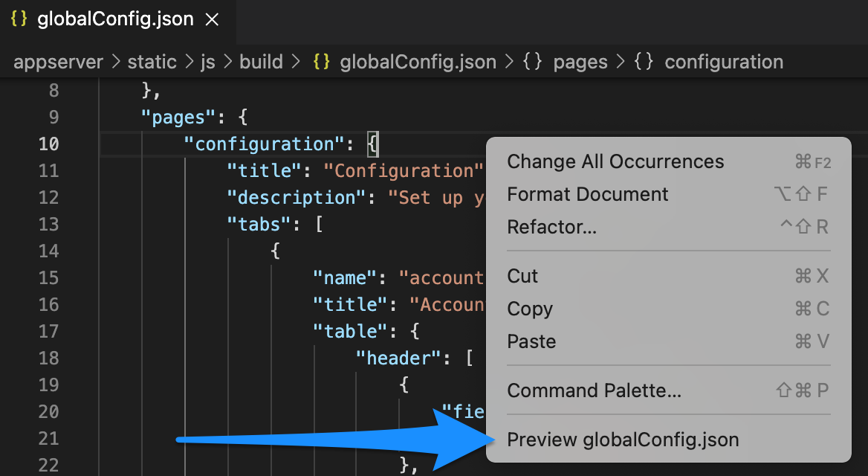Viewport: 868px width, 476px height.
Task: Open the js breadcrumb folder
Action: pos(207,62)
